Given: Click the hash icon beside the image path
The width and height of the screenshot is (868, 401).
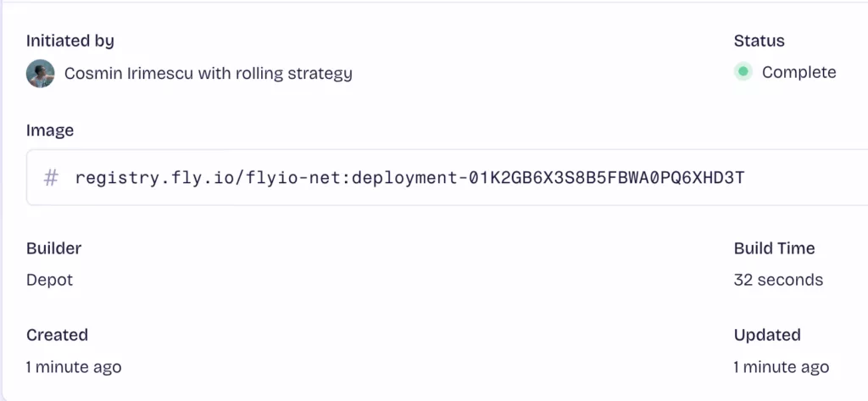Looking at the screenshot, I should point(51,178).
